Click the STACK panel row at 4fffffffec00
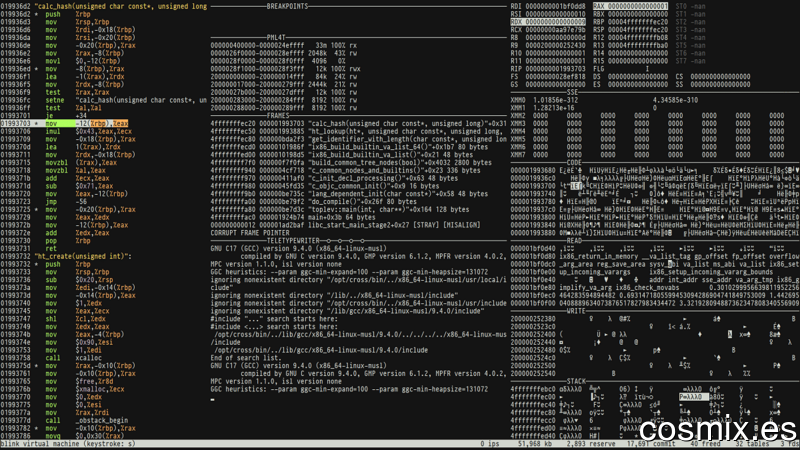The height and width of the screenshot is (450, 800). point(655,396)
